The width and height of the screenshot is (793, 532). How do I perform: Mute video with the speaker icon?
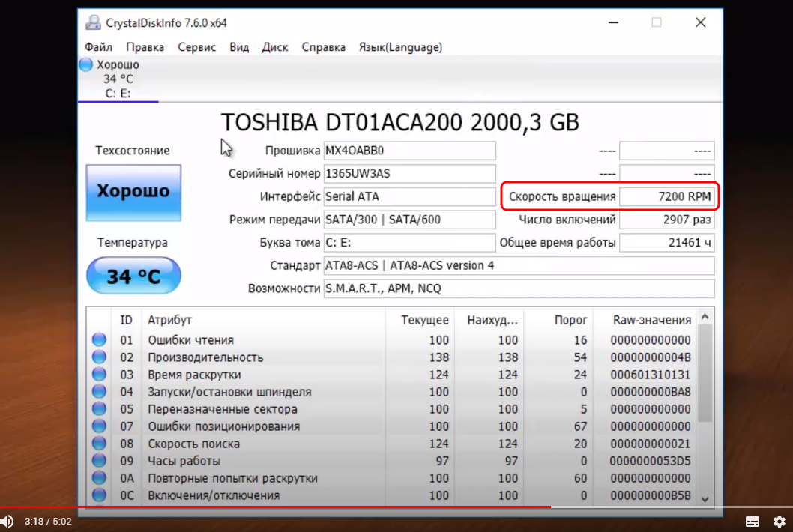7,521
